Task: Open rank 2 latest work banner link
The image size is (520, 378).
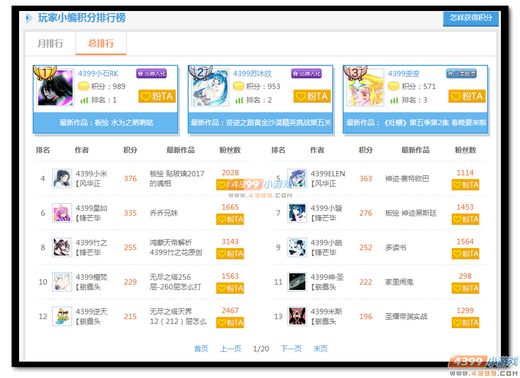Action: click(261, 123)
